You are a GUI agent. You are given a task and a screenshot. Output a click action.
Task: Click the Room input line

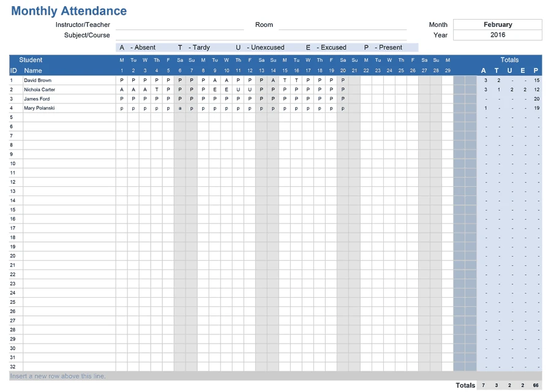click(343, 26)
